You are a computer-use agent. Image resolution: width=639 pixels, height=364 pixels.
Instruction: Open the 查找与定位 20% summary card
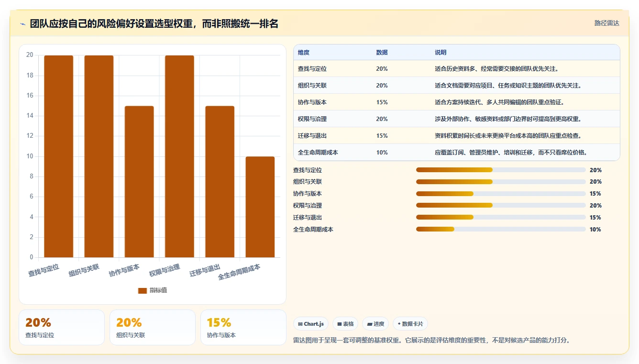click(x=62, y=327)
